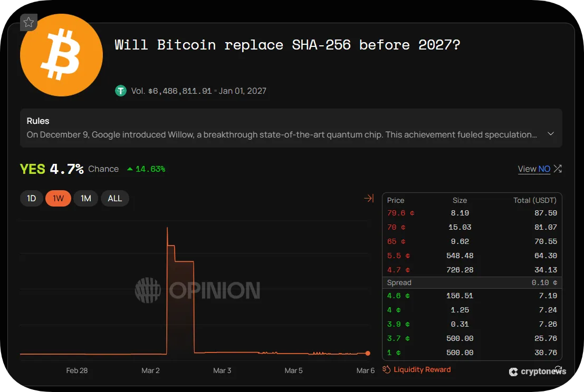This screenshot has width=584, height=392.
Task: Click the Price column header
Action: (396, 200)
